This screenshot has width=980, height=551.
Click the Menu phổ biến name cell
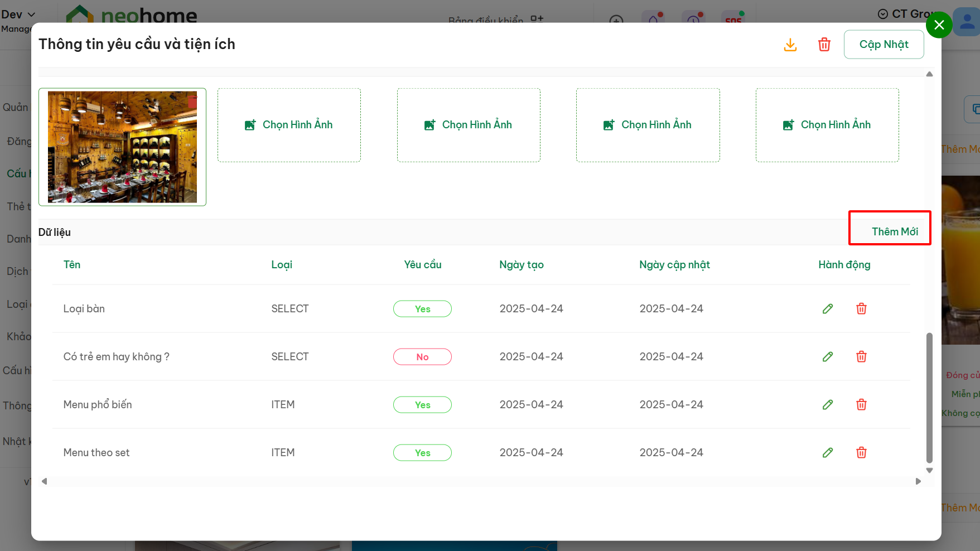(98, 404)
